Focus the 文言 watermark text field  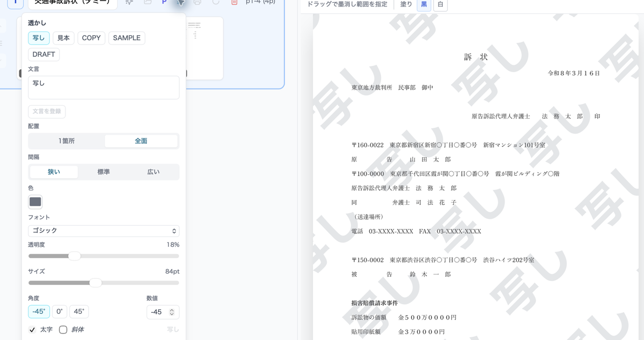[104, 87]
